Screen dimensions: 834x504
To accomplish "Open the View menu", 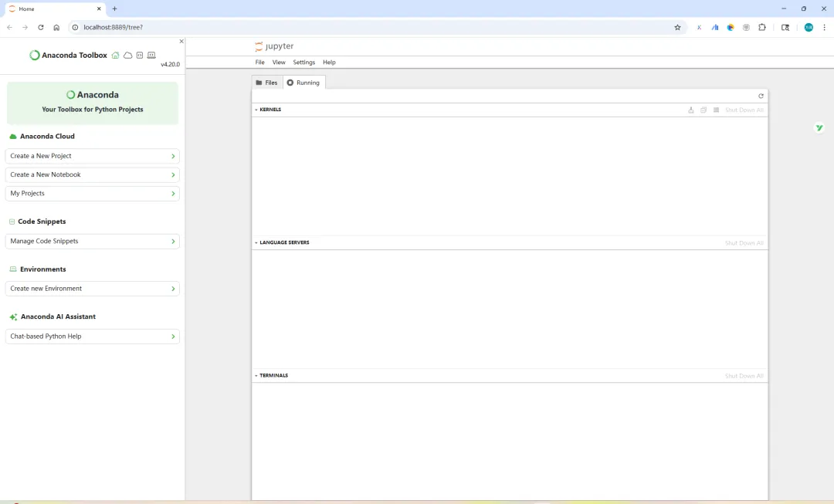I will [x=279, y=63].
